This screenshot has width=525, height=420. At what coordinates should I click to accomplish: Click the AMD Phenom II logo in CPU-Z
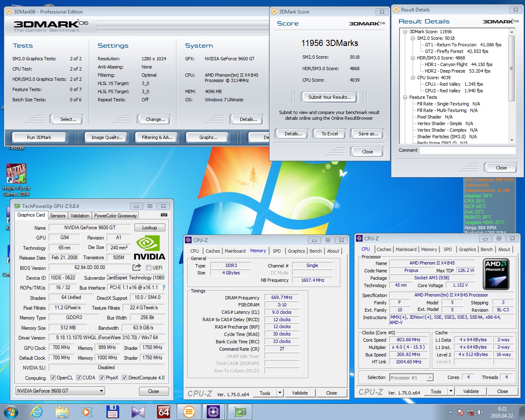497,274
